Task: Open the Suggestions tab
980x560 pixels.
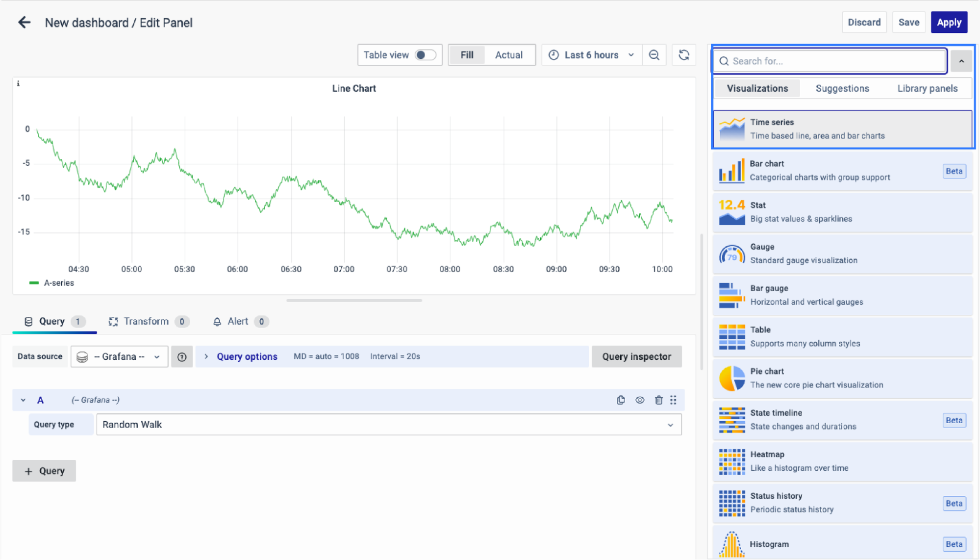Action: click(842, 89)
